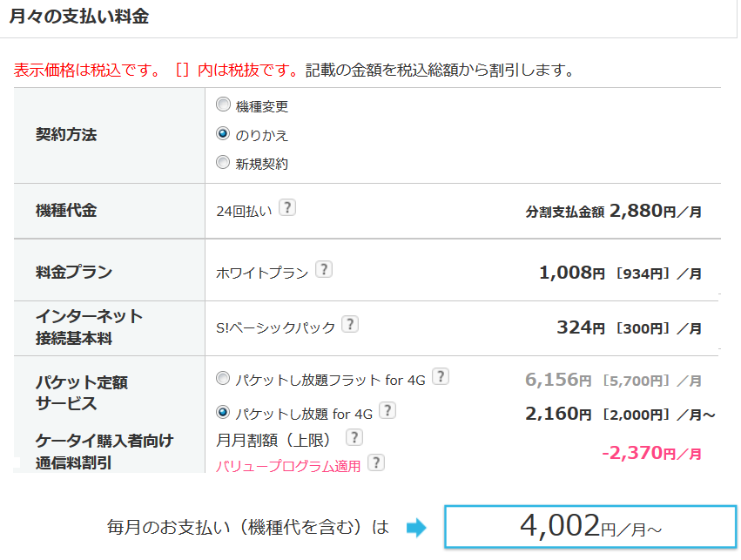The width and height of the screenshot is (741, 560).
Task: Click the 契約方法 row label
Action: pos(66,135)
